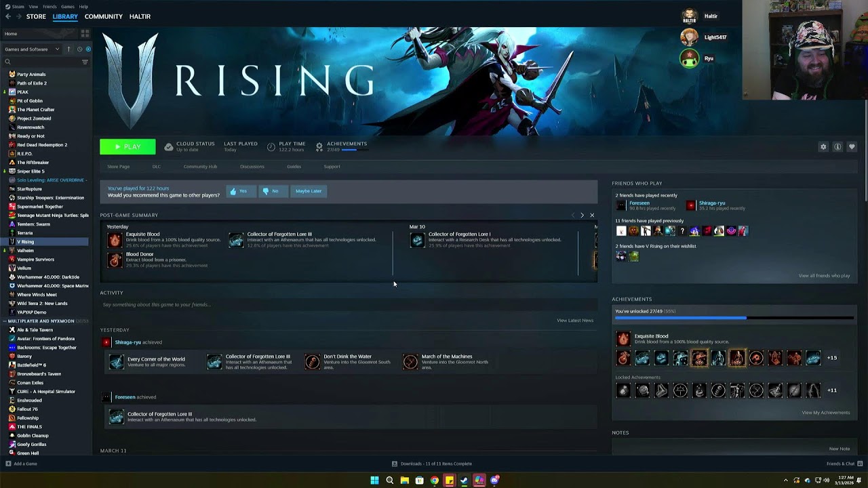
Task: Open the HALTIR profile tab
Action: 140,16
